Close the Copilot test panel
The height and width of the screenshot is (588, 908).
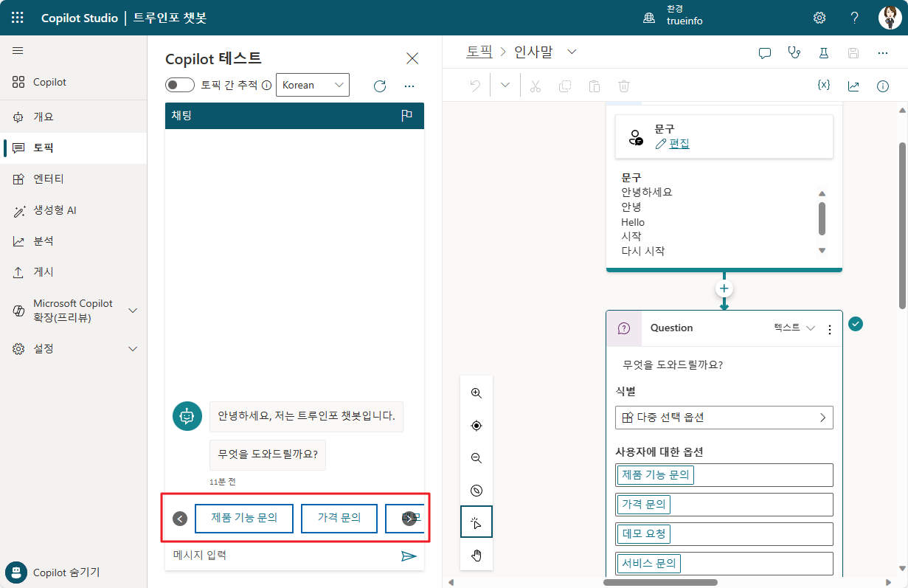pos(412,58)
